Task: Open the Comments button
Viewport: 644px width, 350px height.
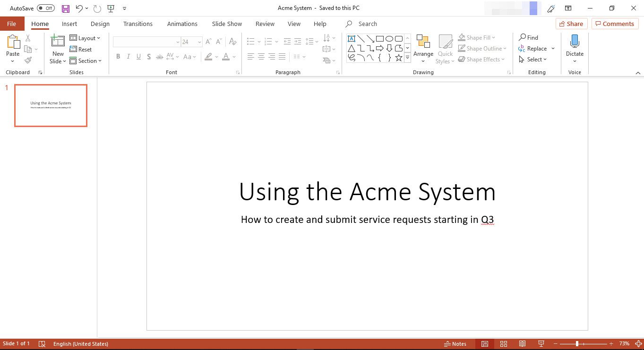Action: click(x=615, y=24)
